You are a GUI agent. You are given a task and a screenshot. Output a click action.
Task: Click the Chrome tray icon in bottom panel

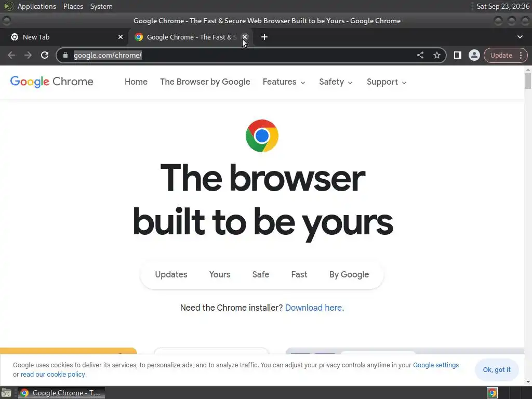492,393
